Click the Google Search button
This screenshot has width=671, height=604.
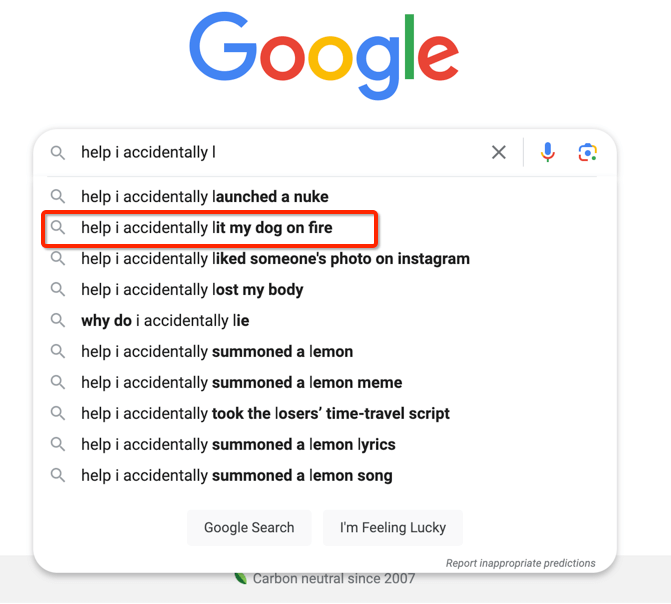(x=249, y=527)
